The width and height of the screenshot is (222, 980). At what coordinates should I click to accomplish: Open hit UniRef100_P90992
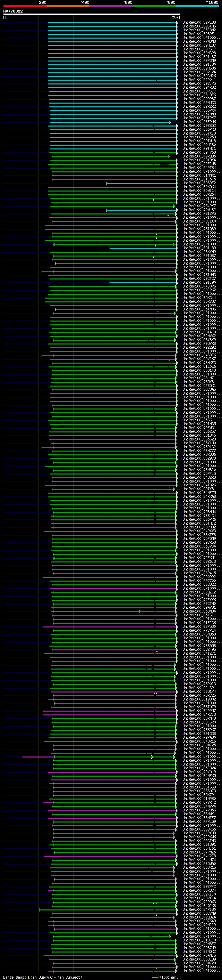pyautogui.click(x=199, y=577)
